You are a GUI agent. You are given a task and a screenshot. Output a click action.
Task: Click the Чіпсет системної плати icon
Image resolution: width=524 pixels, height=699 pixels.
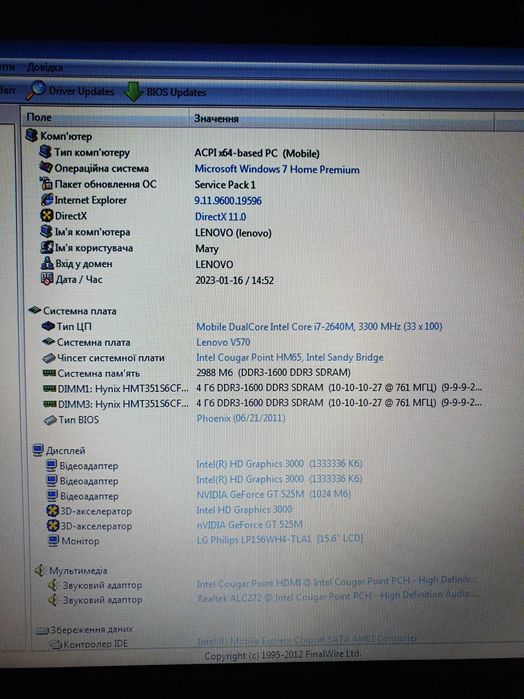pos(49,358)
